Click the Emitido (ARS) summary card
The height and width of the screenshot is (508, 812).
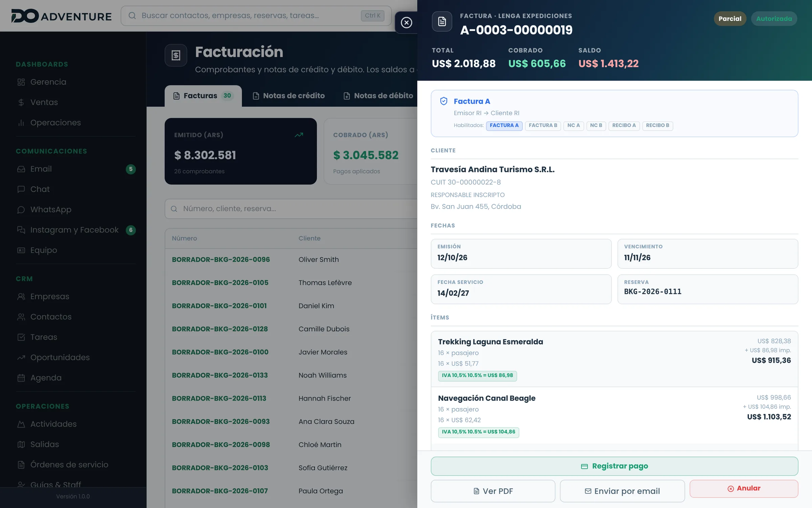pos(241,151)
